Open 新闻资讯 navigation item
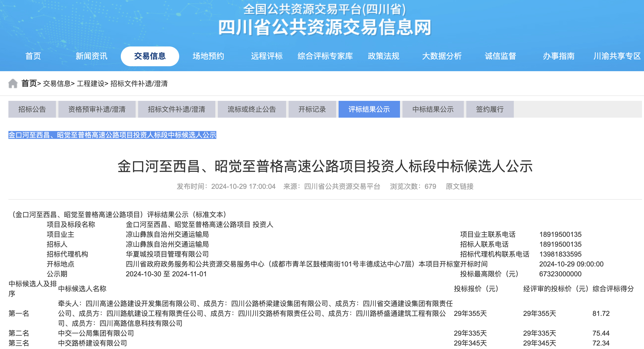Image resolution: width=644 pixels, height=349 pixels. pyautogui.click(x=92, y=56)
